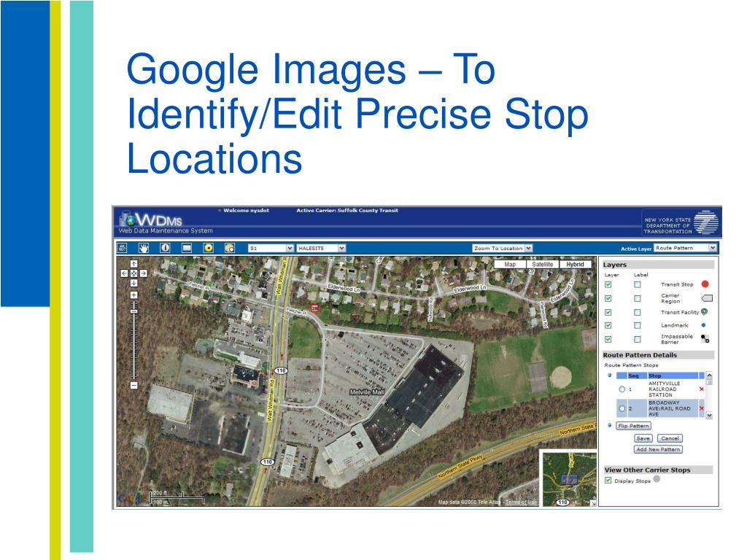Click the rectangle select toolbar icon
This screenshot has width=747, height=560.
coord(187,248)
